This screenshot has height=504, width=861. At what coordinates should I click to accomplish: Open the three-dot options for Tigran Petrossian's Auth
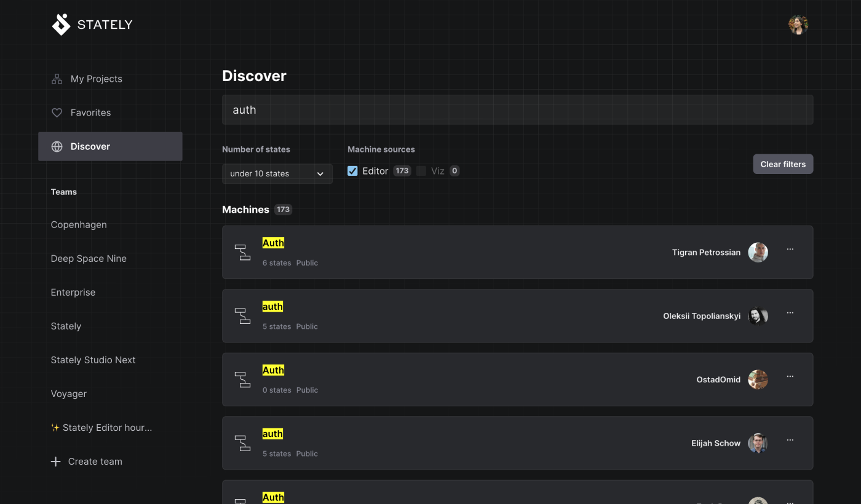click(x=790, y=249)
